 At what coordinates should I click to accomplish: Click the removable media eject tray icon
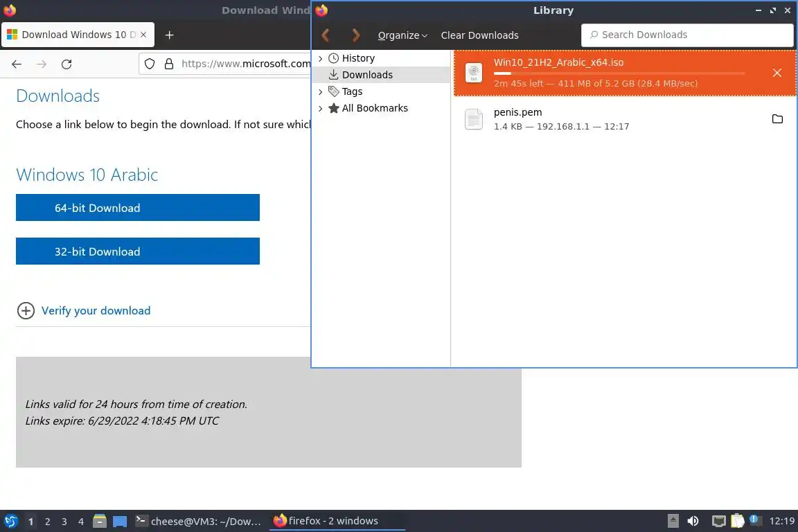673,521
